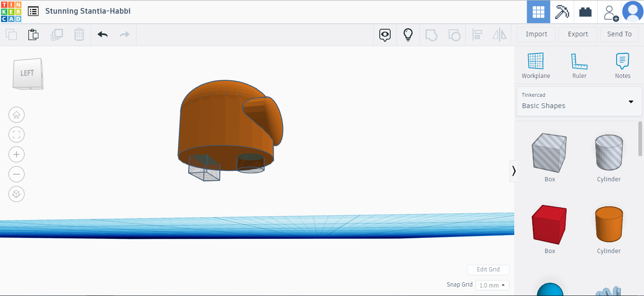
Task: Click the Paste clipboard icon
Action: 33,34
